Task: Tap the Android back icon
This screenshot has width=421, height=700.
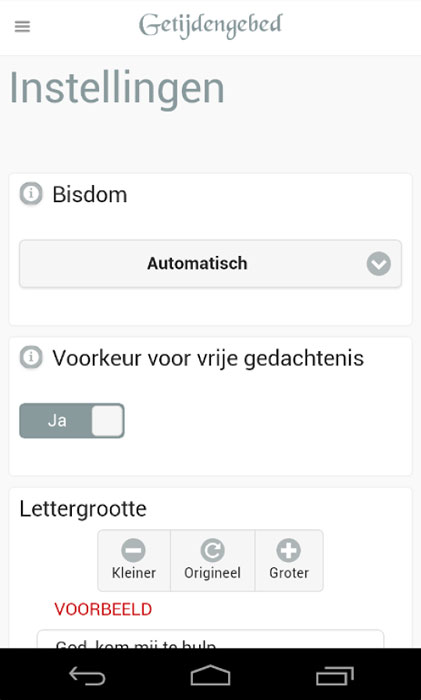Action: point(87,675)
